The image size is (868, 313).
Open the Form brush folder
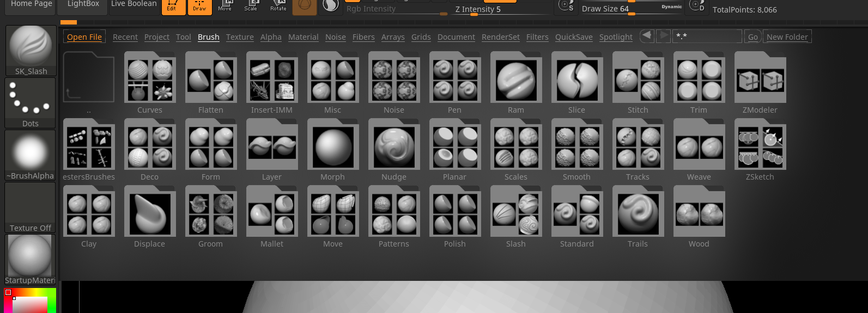click(x=211, y=145)
